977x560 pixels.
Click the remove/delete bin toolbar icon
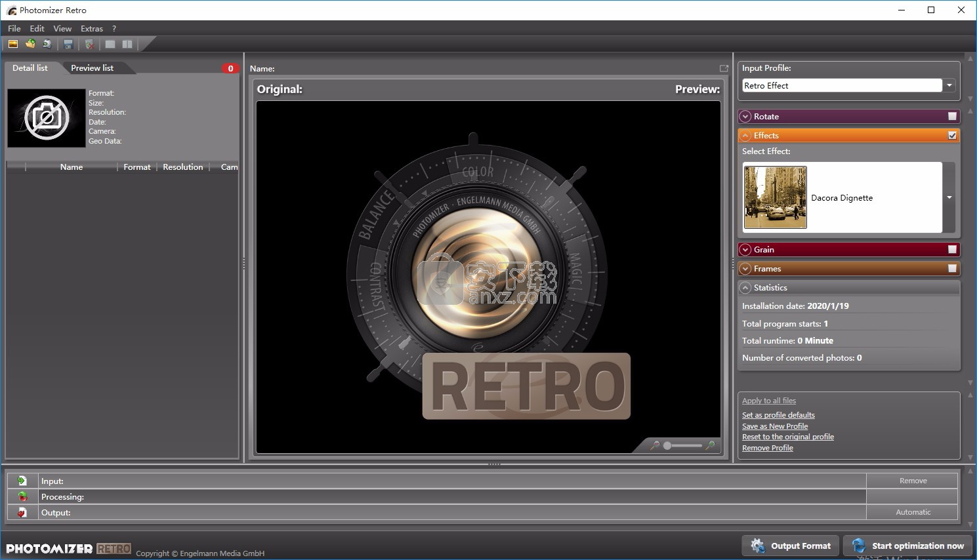click(x=89, y=44)
